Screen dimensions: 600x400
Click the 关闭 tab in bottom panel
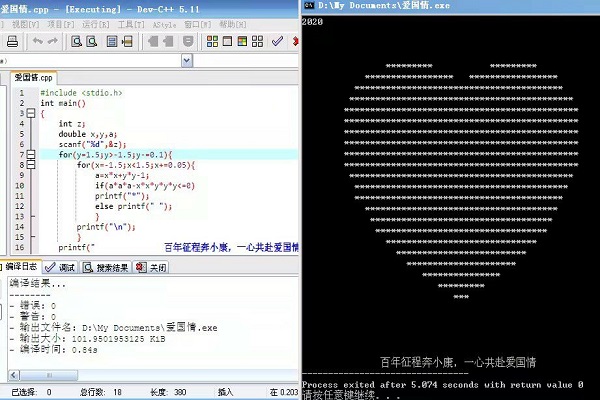pyautogui.click(x=152, y=267)
